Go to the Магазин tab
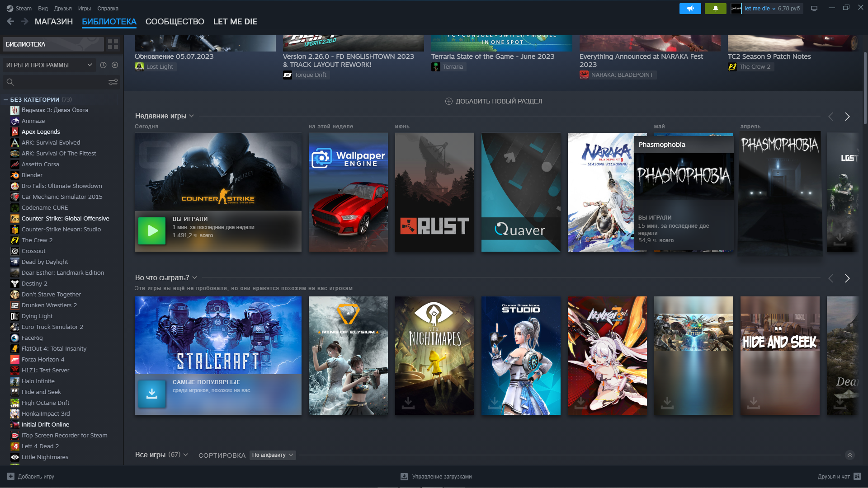The width and height of the screenshot is (868, 488). 54,21
